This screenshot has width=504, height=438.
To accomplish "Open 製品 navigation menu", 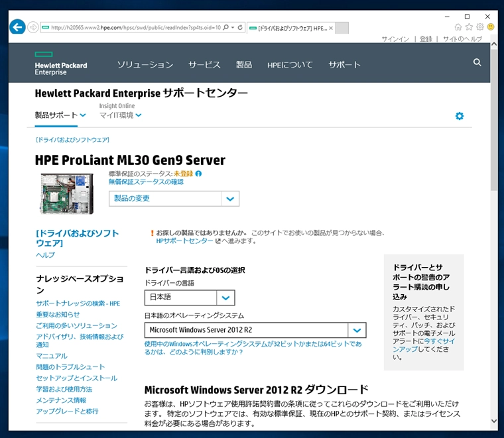I will point(244,64).
